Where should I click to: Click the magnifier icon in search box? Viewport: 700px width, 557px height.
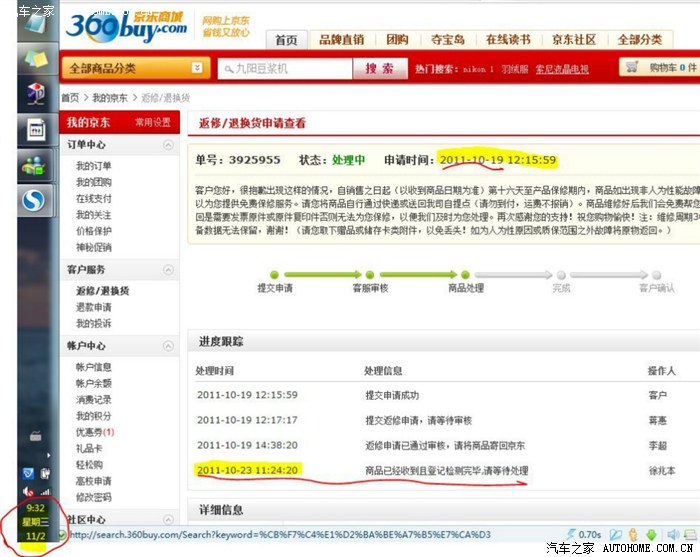click(x=229, y=69)
